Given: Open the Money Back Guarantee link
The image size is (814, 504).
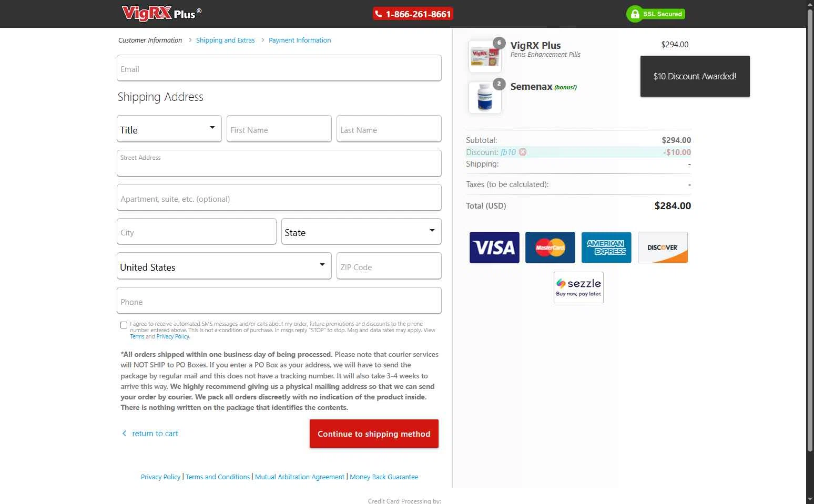Looking at the screenshot, I should point(384,477).
